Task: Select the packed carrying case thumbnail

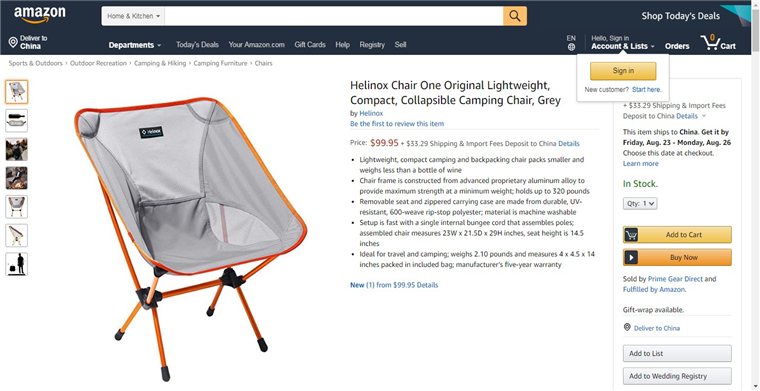Action: click(16, 121)
